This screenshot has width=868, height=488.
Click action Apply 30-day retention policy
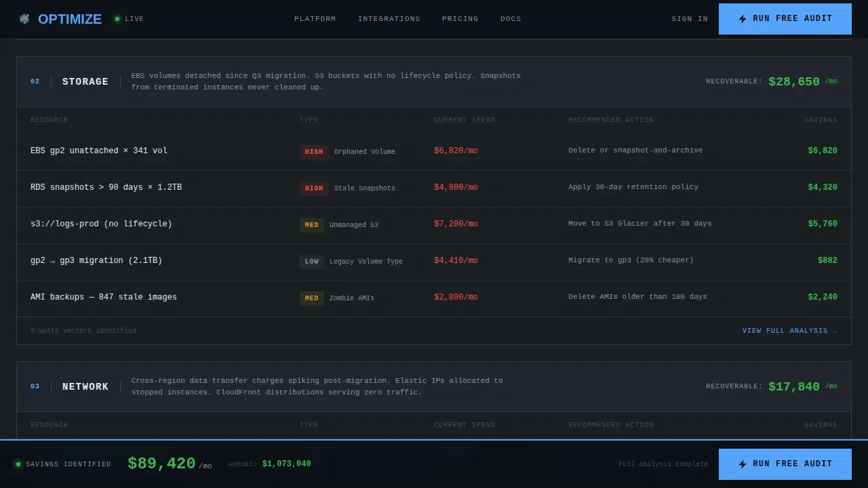click(633, 187)
